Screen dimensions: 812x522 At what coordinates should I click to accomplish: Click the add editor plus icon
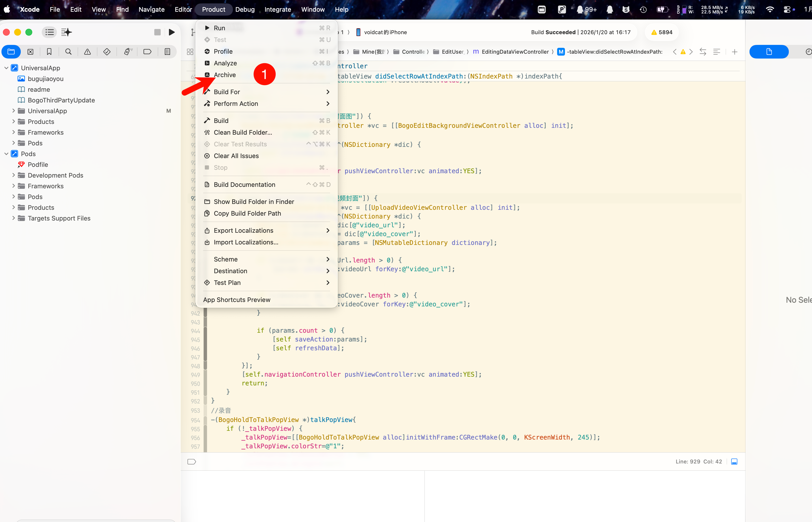(x=734, y=52)
